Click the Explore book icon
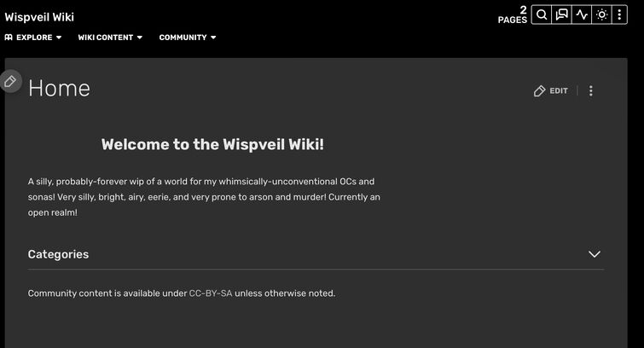The width and height of the screenshot is (644, 348). click(x=9, y=38)
